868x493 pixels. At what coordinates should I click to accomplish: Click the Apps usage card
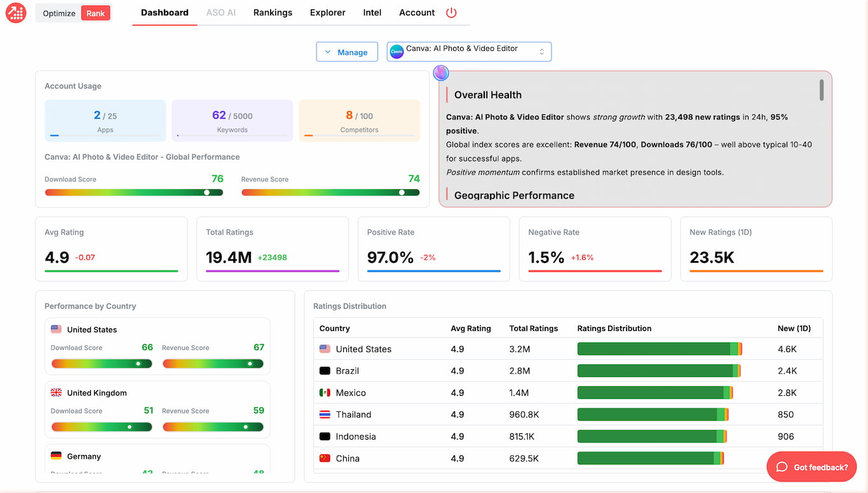pos(105,120)
